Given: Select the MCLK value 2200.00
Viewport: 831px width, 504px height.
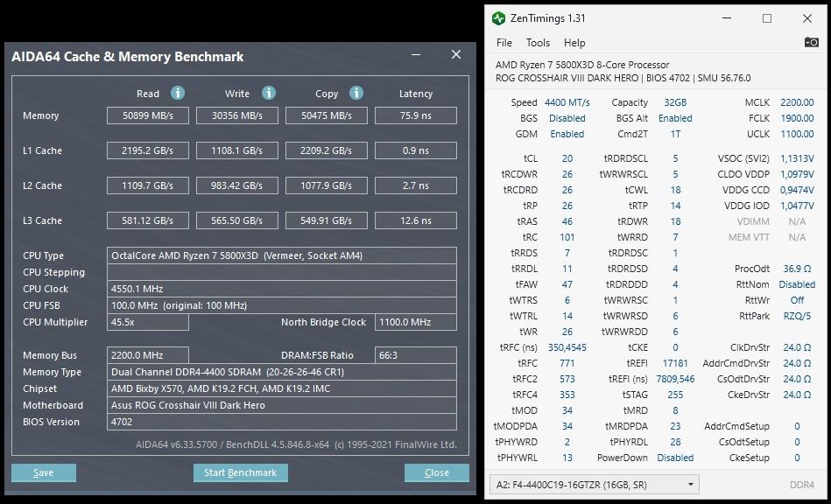Looking at the screenshot, I should (797, 102).
